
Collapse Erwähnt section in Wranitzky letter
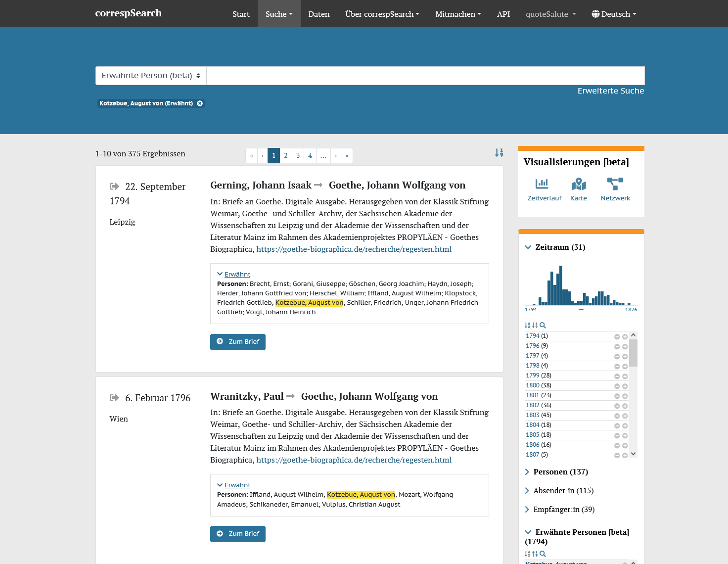click(x=234, y=485)
